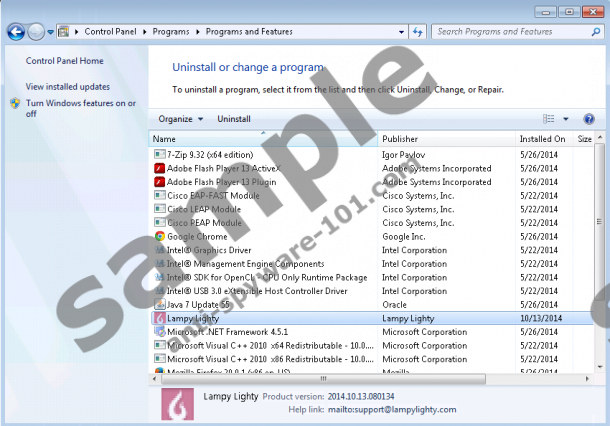
Task: Go to Control Panel Home
Action: [65, 61]
